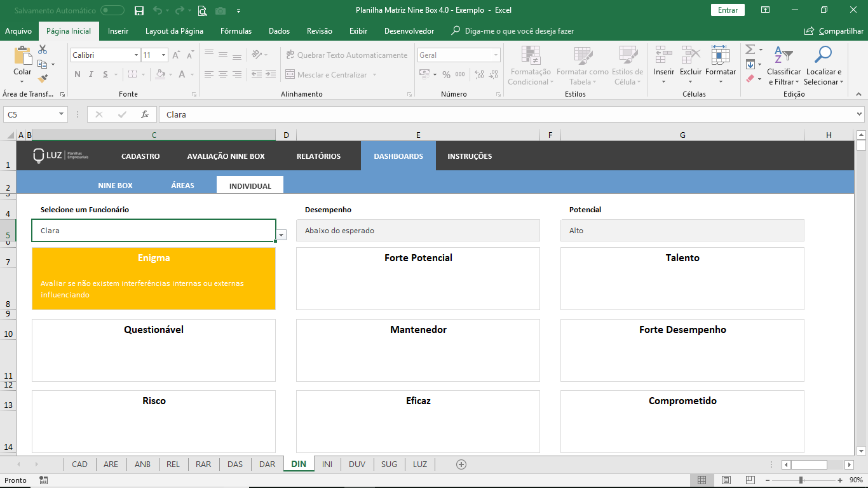Select the RAR worksheet tab
Viewport: 868px width, 488px height.
pos(203,464)
